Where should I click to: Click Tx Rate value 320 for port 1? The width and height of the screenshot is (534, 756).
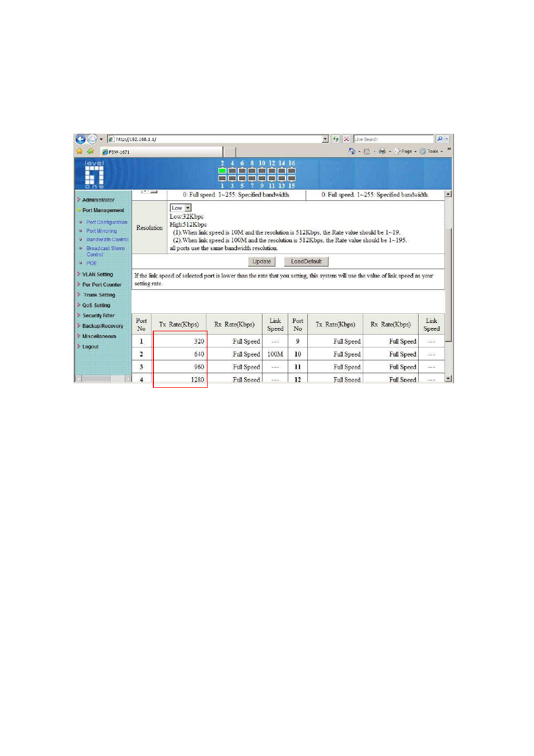(179, 341)
